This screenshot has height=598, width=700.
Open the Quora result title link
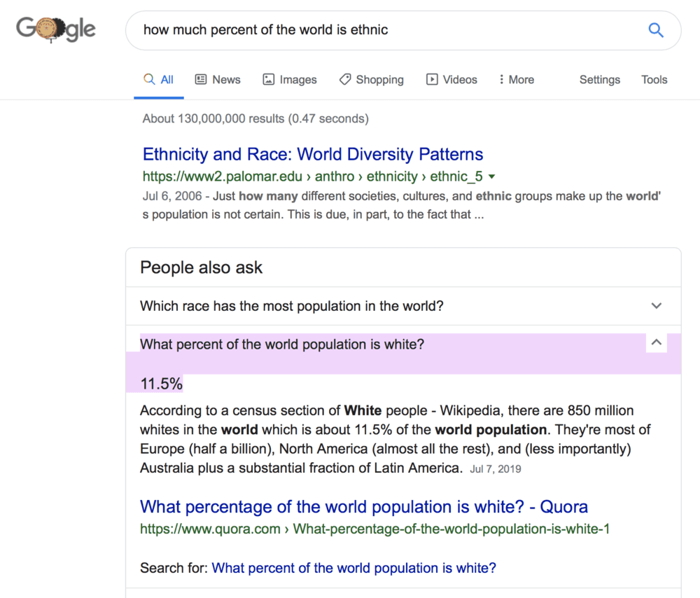[x=364, y=507]
